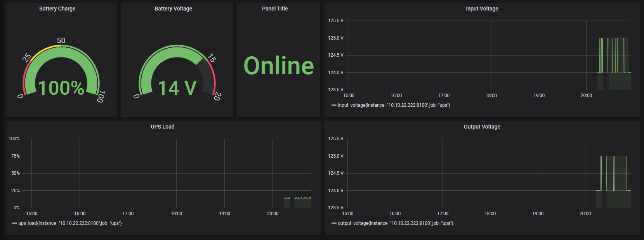The height and width of the screenshot is (240, 644).
Task: Click the Input Voltage panel title
Action: tap(482, 9)
